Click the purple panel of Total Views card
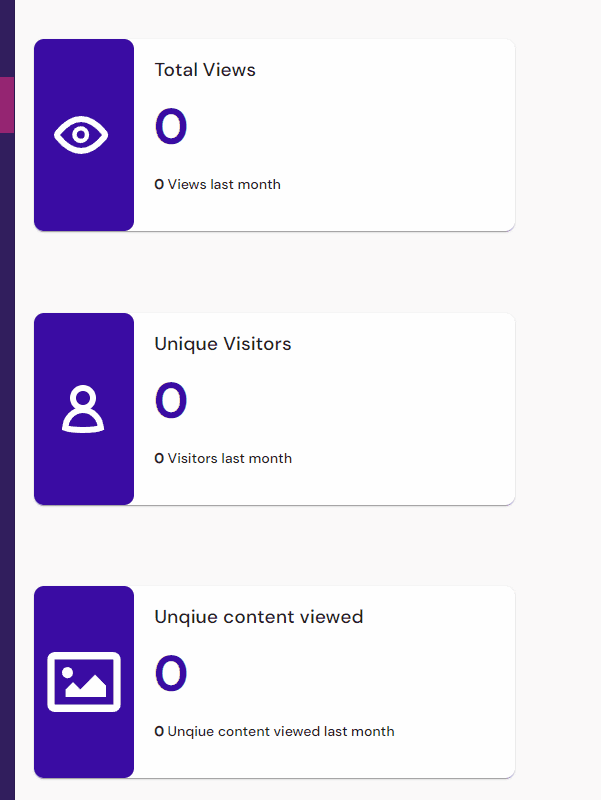This screenshot has height=800, width=601. click(84, 135)
